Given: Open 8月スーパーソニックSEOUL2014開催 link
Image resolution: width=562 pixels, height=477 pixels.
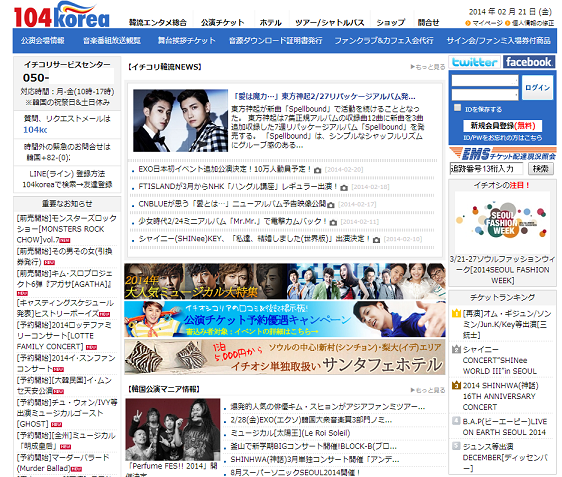Looking at the screenshot, I should 295,473.
